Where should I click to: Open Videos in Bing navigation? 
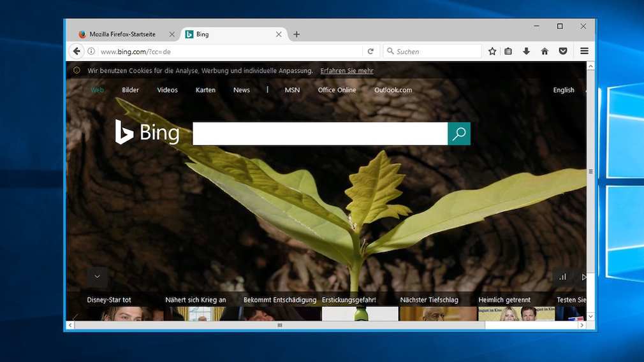pos(167,90)
